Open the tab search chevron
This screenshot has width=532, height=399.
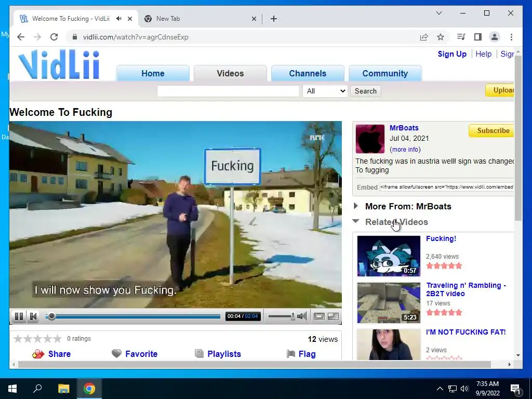tap(438, 13)
